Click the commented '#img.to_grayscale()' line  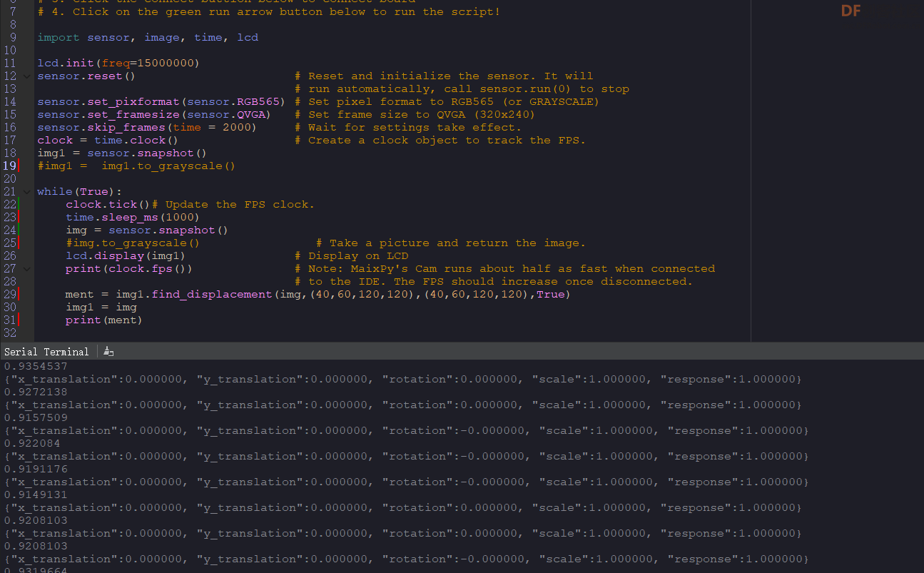(133, 243)
